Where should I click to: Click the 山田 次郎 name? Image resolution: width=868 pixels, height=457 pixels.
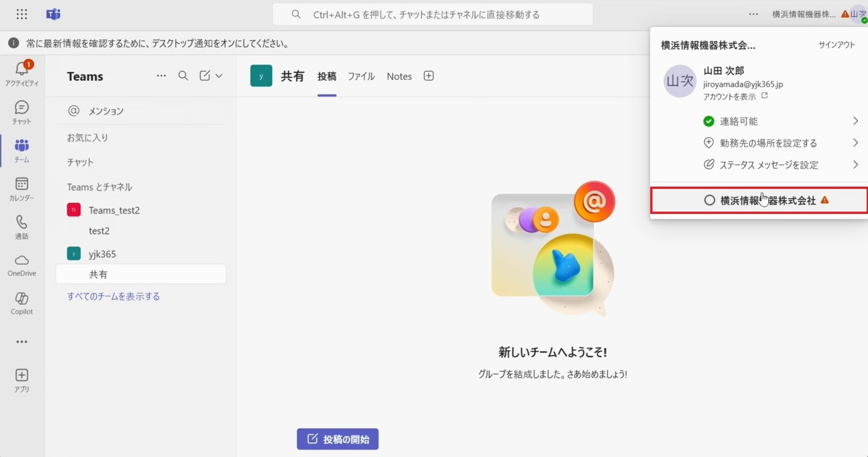(x=724, y=71)
